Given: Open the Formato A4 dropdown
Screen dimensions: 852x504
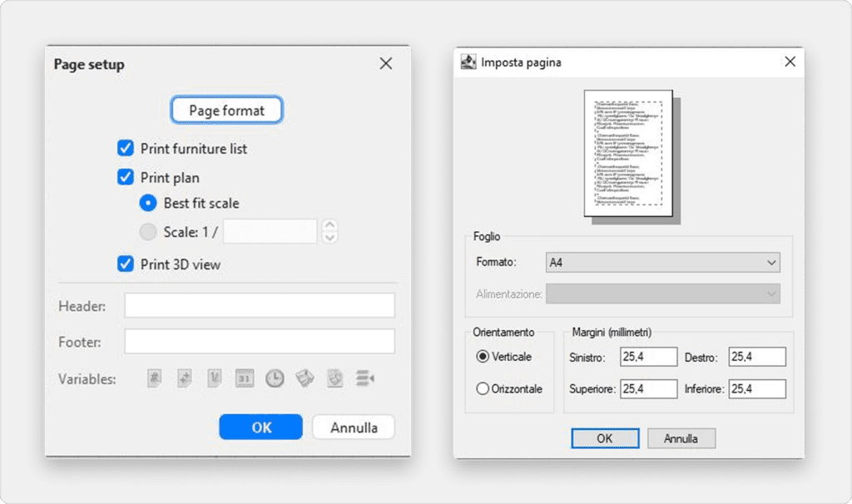Looking at the screenshot, I should click(x=662, y=263).
